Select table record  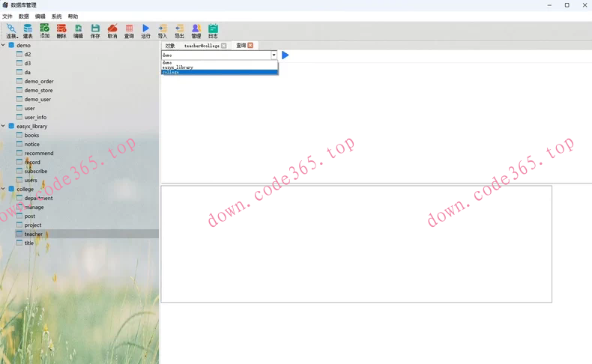coord(32,163)
